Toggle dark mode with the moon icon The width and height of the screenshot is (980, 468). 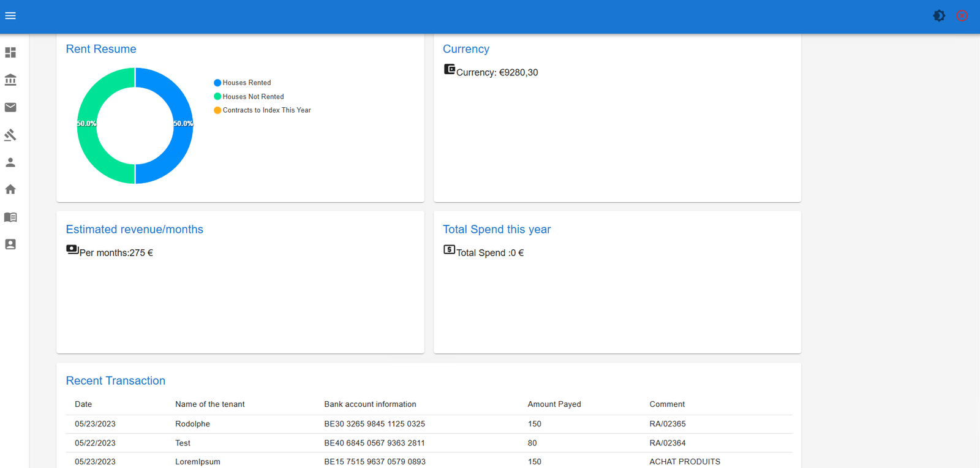[x=939, y=16]
